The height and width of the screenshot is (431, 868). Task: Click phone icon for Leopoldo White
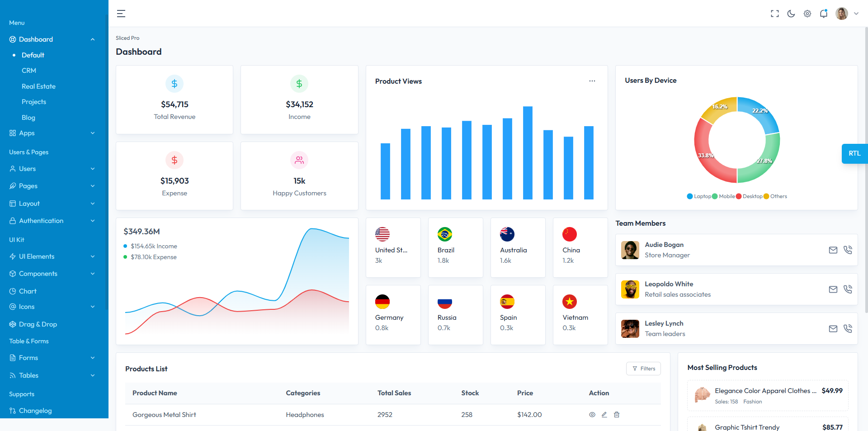click(x=848, y=289)
